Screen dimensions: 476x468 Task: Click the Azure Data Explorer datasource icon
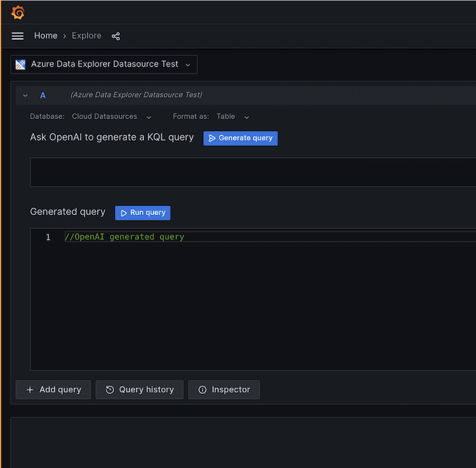[21, 64]
